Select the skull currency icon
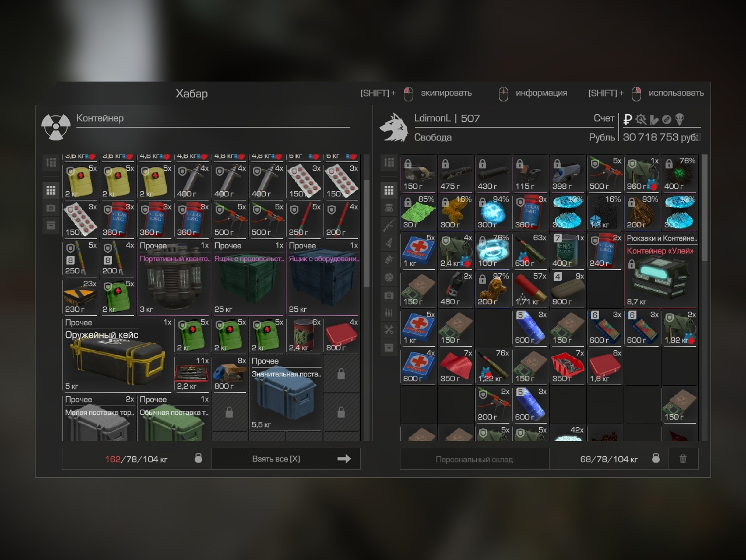This screenshot has height=560, width=746. [680, 119]
